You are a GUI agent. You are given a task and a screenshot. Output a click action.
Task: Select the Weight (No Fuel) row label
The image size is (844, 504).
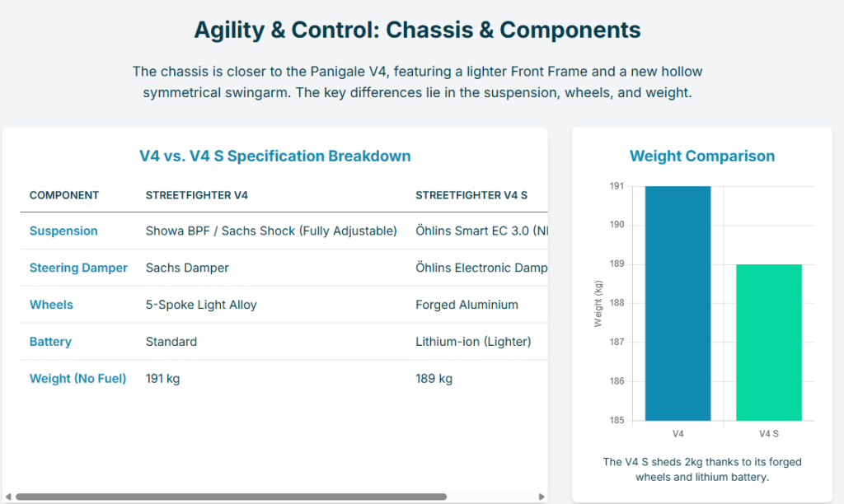[77, 379]
